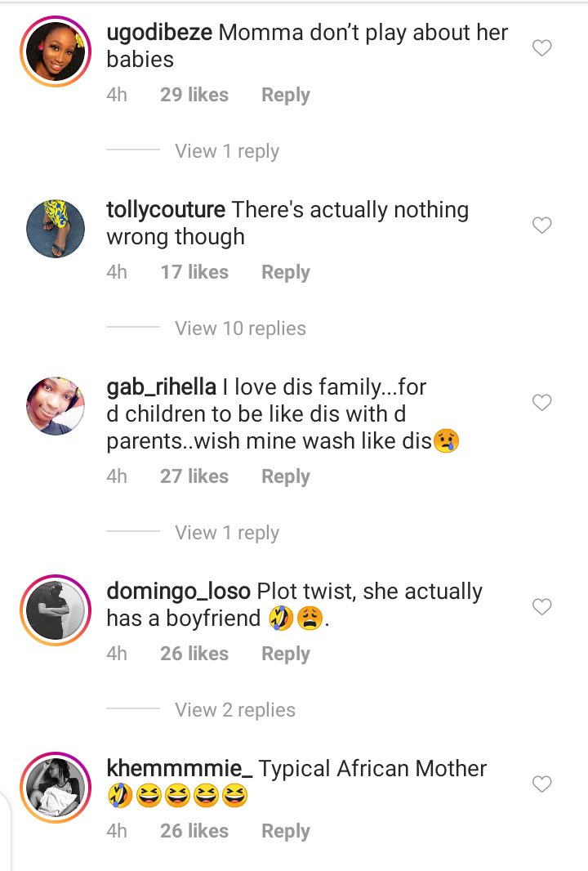Like ugodibeze's comment with the heart

pos(542,49)
